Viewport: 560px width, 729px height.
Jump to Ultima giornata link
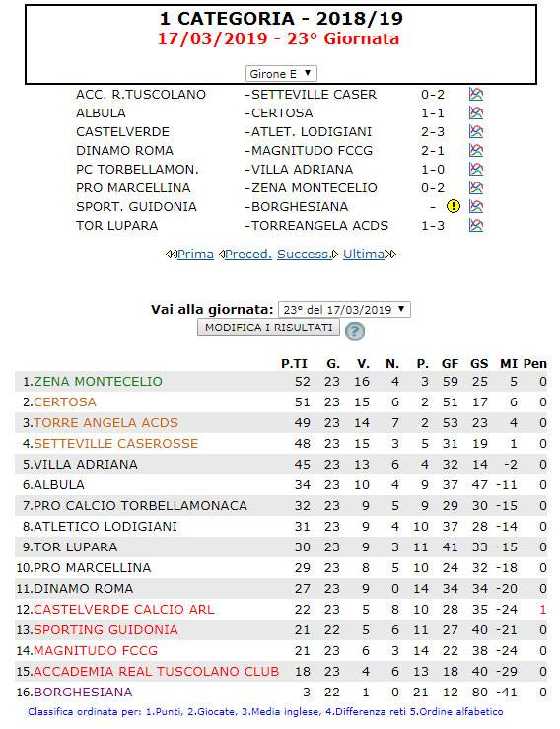(364, 255)
